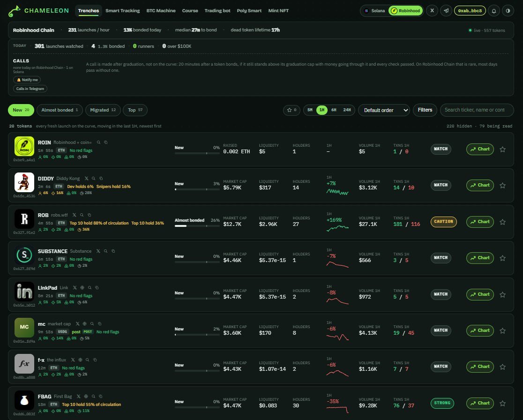Viewport: 523px width, 420px height.
Task: Open Trading bot page
Action: tap(217, 11)
